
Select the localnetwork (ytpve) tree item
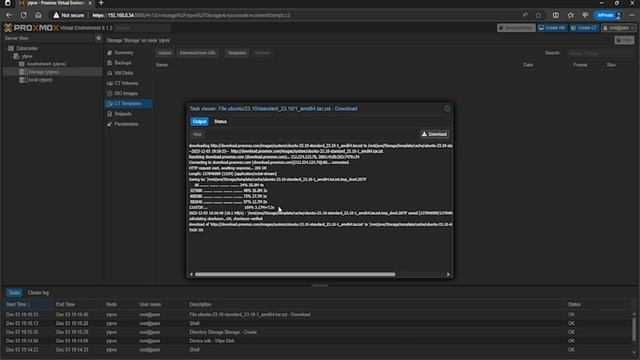click(46, 64)
